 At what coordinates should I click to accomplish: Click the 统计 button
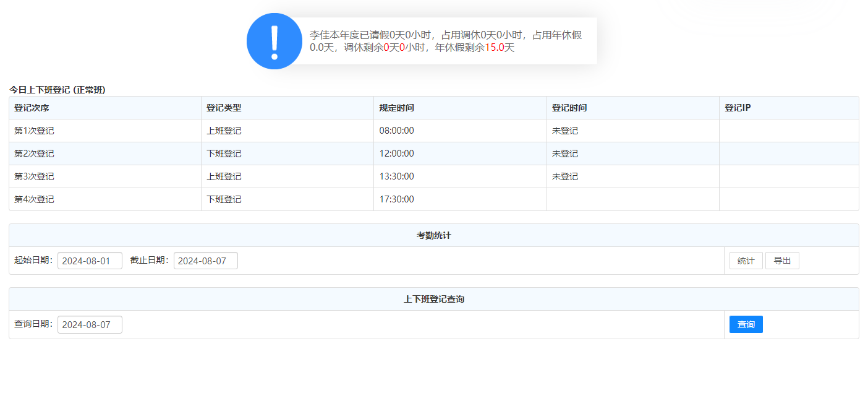pyautogui.click(x=746, y=261)
